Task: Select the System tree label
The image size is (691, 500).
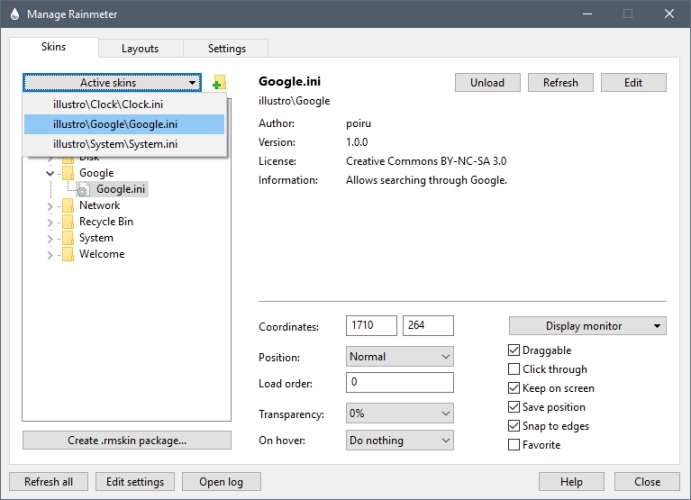Action: 96,238
